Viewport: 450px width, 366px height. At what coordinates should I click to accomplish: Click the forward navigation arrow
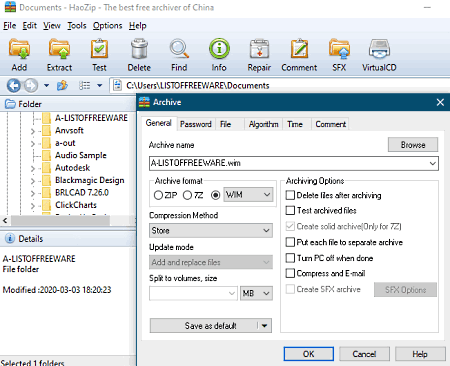30,86
